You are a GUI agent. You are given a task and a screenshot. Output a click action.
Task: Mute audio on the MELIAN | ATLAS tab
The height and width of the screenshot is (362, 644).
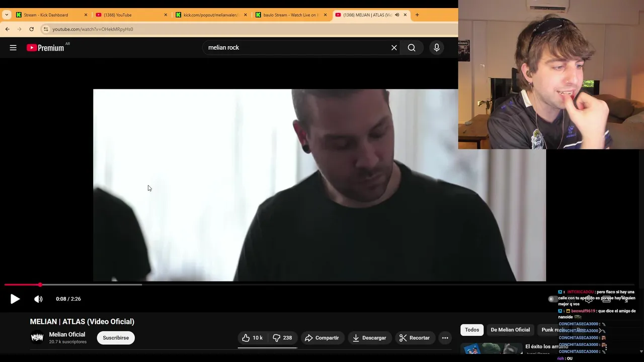point(397,15)
